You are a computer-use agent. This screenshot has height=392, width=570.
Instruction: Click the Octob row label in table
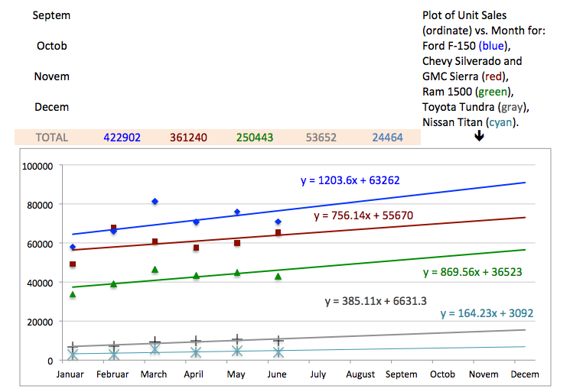pos(51,46)
